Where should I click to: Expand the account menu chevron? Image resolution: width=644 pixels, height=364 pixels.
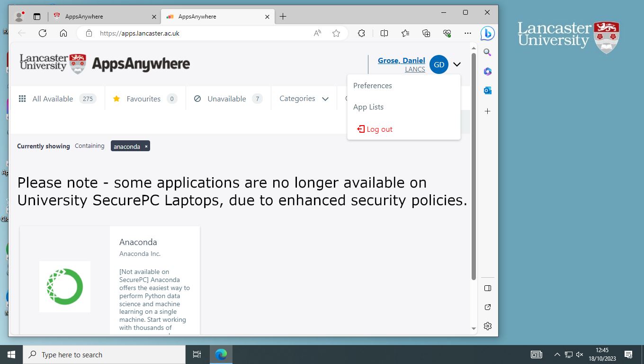pyautogui.click(x=456, y=64)
